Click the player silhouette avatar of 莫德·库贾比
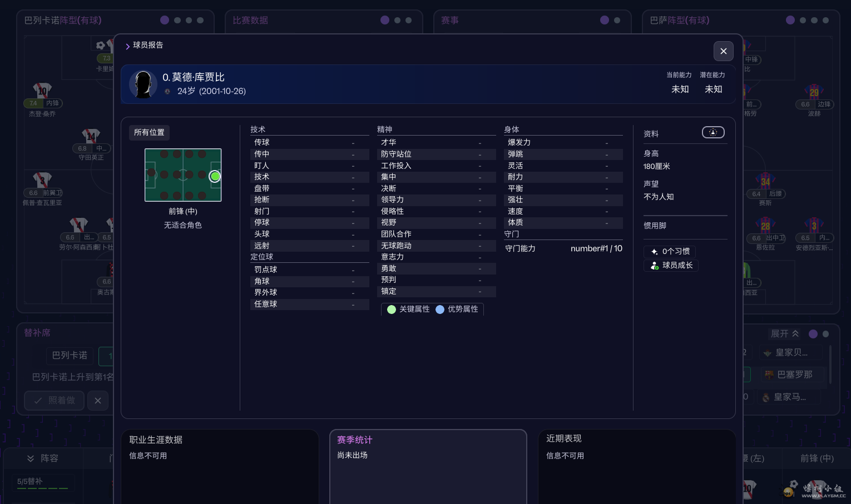 coord(143,84)
